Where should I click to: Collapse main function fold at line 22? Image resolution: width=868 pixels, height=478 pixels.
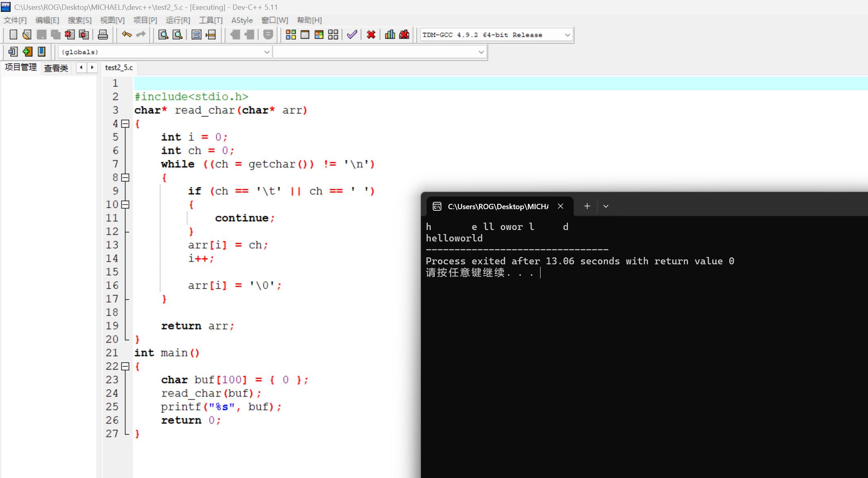[125, 366]
